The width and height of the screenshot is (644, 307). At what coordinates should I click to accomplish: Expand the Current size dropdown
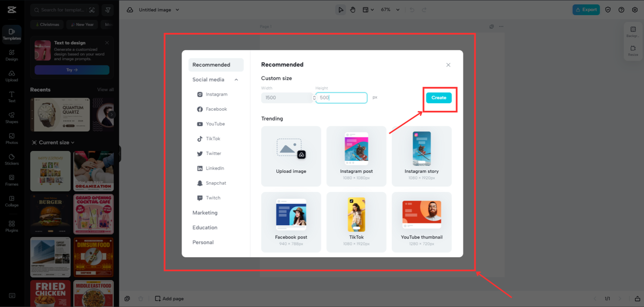[x=53, y=142]
